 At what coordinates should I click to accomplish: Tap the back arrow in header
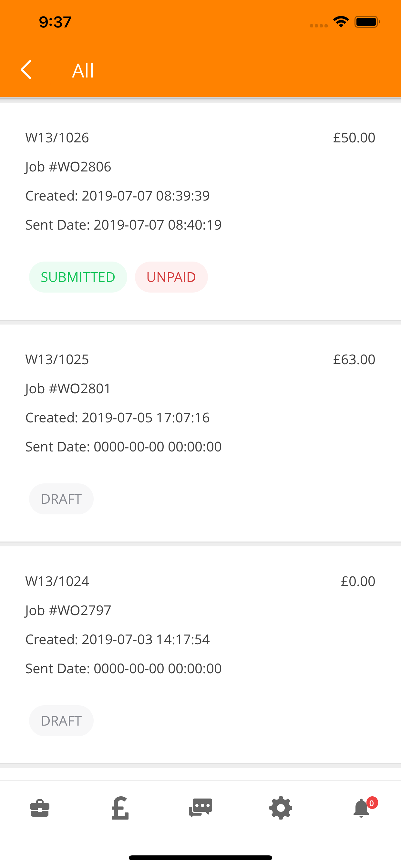[26, 70]
